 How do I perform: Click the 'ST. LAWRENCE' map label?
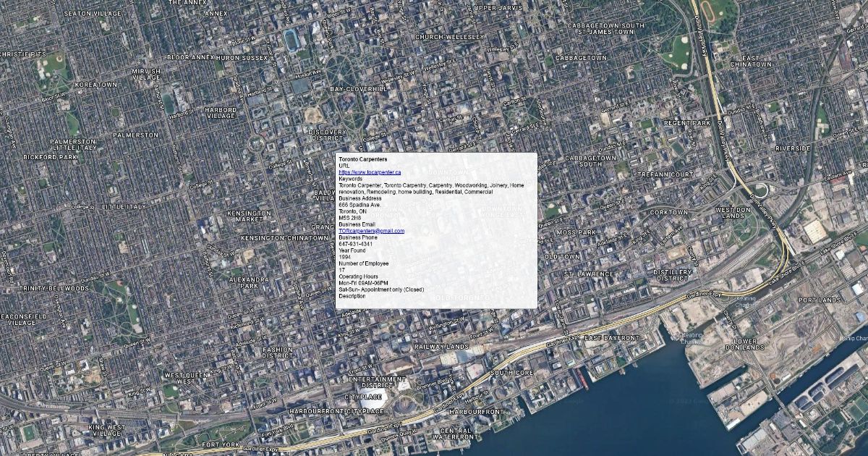pos(589,274)
